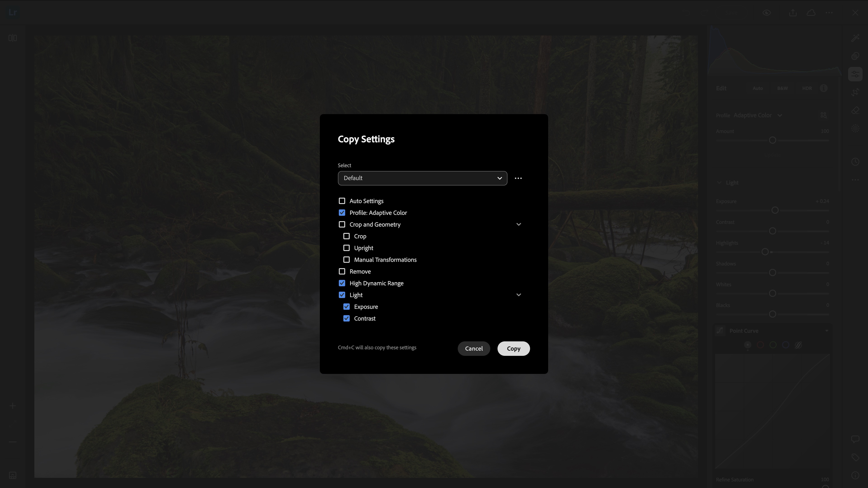The image size is (868, 488).
Task: Collapse the Crop and Geometry group
Action: point(519,224)
